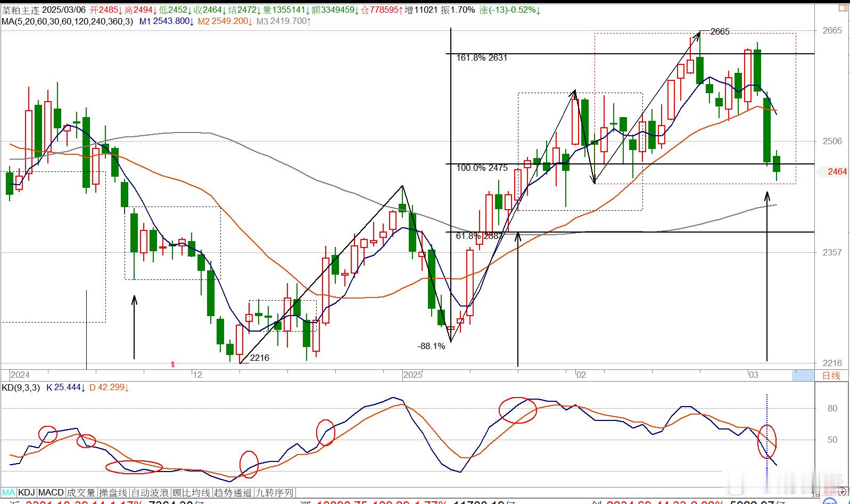Switch to the 操盘线 tab
Screen dimensions: 850x504
(x=113, y=493)
